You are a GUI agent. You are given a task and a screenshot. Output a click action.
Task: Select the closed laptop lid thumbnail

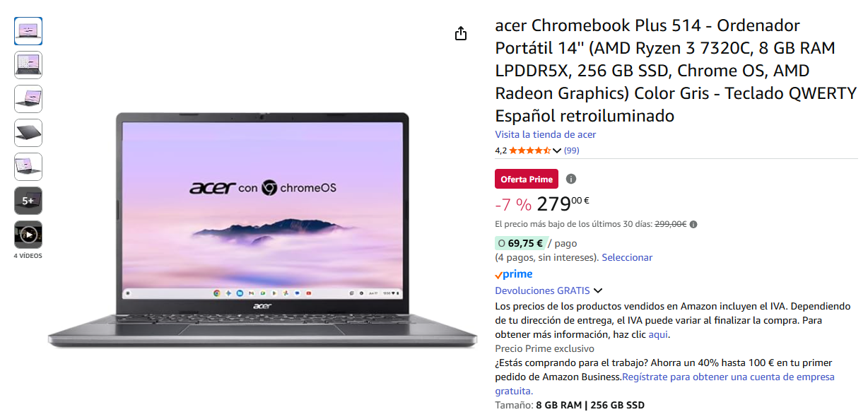[x=28, y=133]
